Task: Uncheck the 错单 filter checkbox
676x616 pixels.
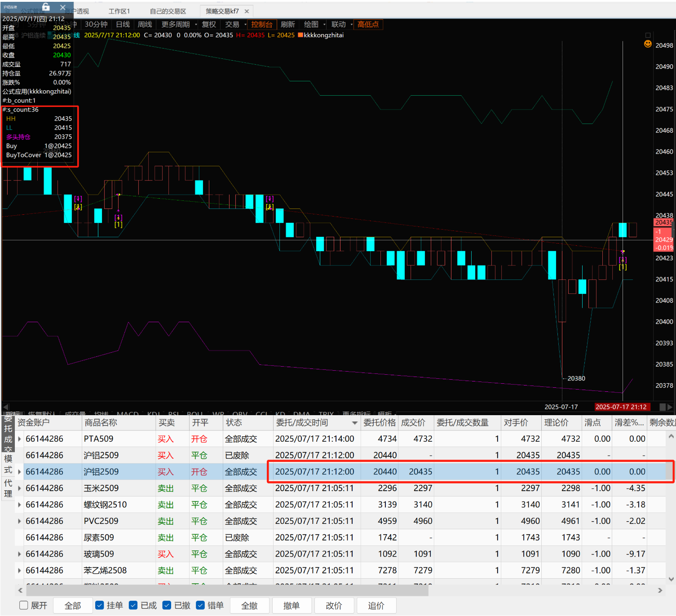Action: click(x=200, y=605)
